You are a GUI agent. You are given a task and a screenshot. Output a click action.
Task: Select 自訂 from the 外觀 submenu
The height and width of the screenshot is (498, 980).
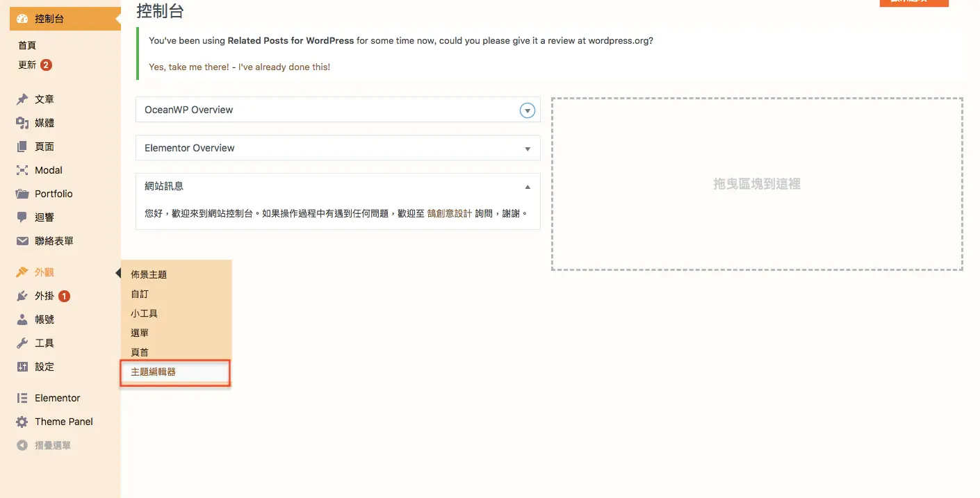tap(140, 294)
